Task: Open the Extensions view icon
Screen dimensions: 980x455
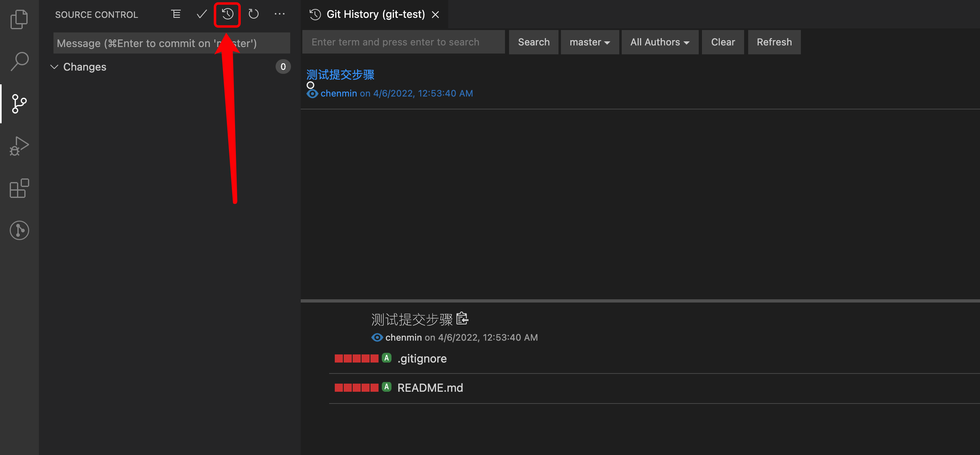Action: [x=19, y=188]
